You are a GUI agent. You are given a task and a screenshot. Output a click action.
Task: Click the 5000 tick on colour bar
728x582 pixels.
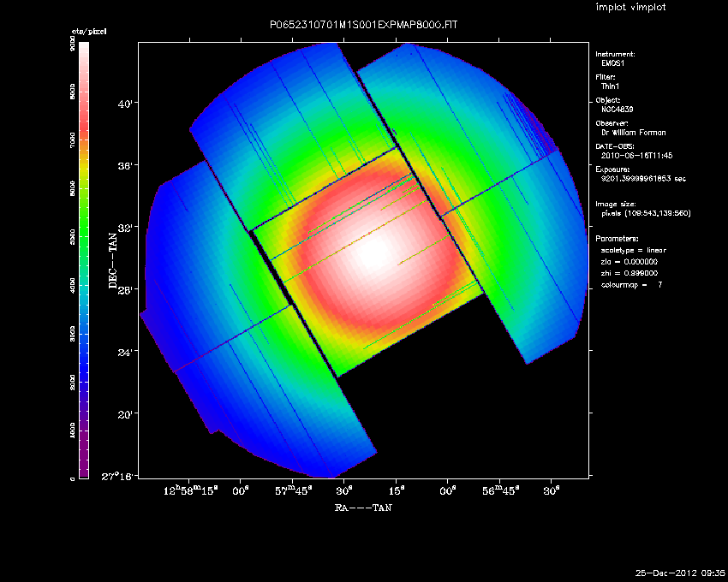(73, 237)
